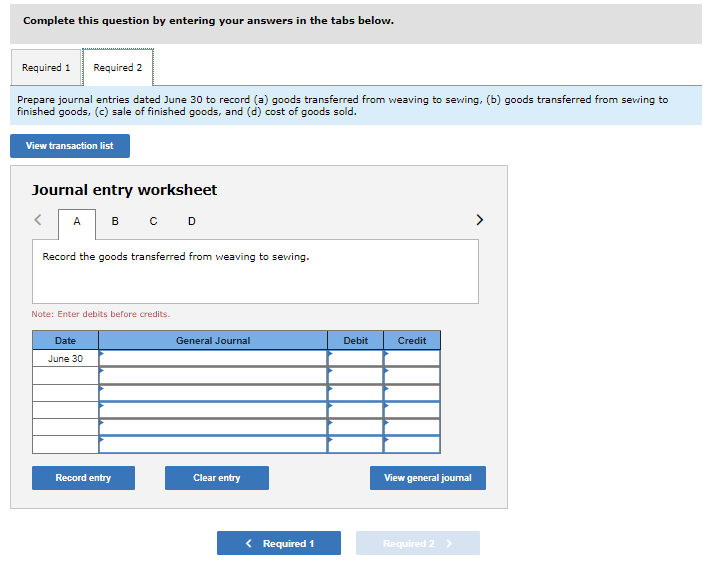The image size is (709, 579).
Task: Click the Debit field in the second row
Action: pos(355,375)
